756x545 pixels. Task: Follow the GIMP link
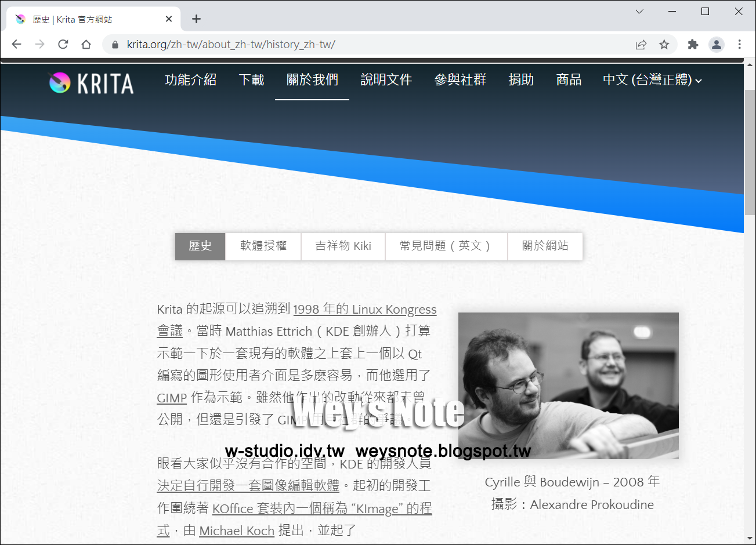pos(172,398)
